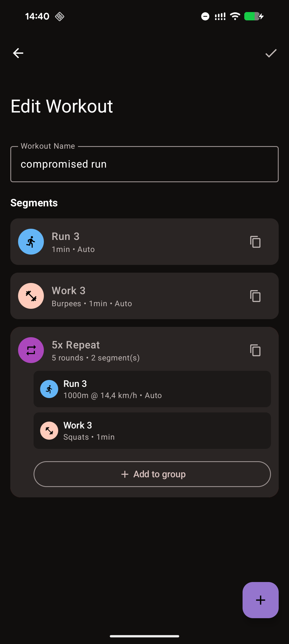Select the running icon inside the repeat group
The width and height of the screenshot is (289, 644).
tap(49, 389)
